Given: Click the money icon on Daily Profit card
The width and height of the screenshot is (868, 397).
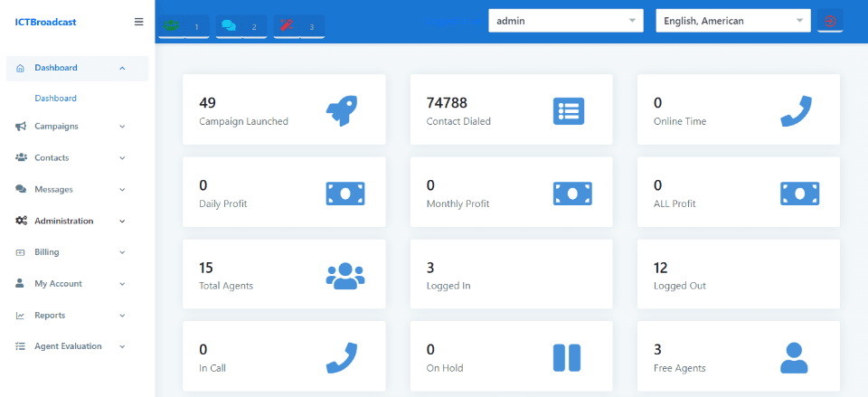Looking at the screenshot, I should point(345,194).
